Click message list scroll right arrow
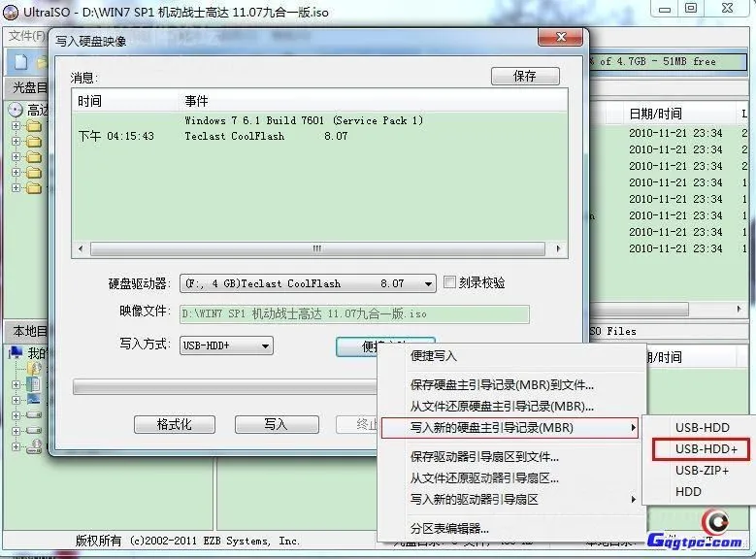The width and height of the screenshot is (756, 559). [x=558, y=248]
